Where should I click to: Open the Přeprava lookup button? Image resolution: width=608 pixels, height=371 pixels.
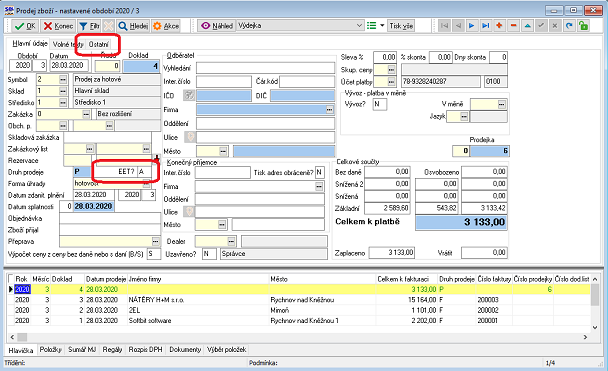tap(155, 242)
